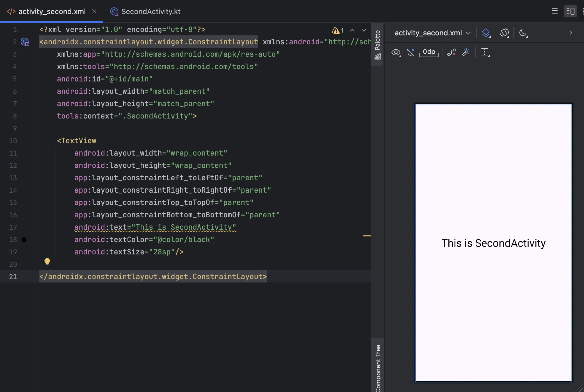The height and width of the screenshot is (392, 584).
Task: Open the night mode moon icon
Action: tap(523, 33)
